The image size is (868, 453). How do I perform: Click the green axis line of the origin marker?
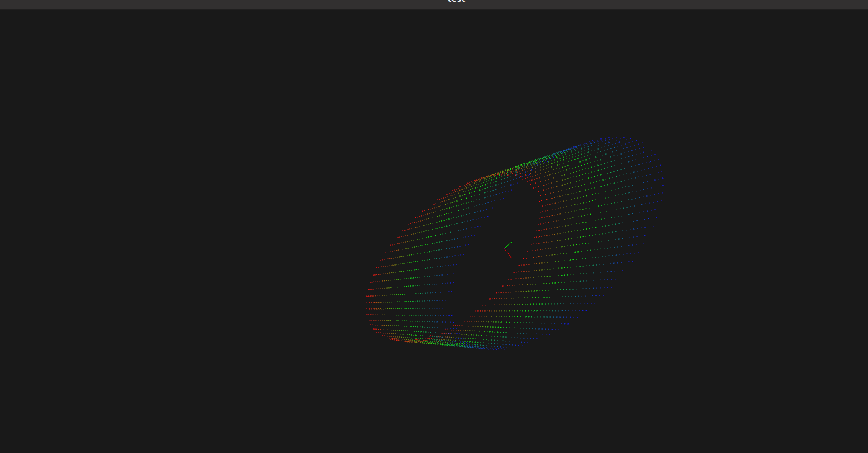point(509,244)
